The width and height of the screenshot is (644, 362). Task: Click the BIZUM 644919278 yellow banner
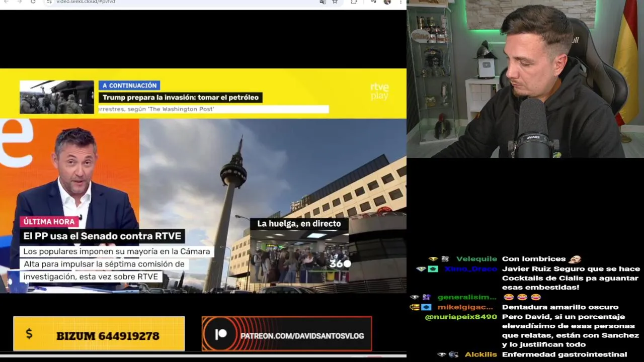coord(99,333)
